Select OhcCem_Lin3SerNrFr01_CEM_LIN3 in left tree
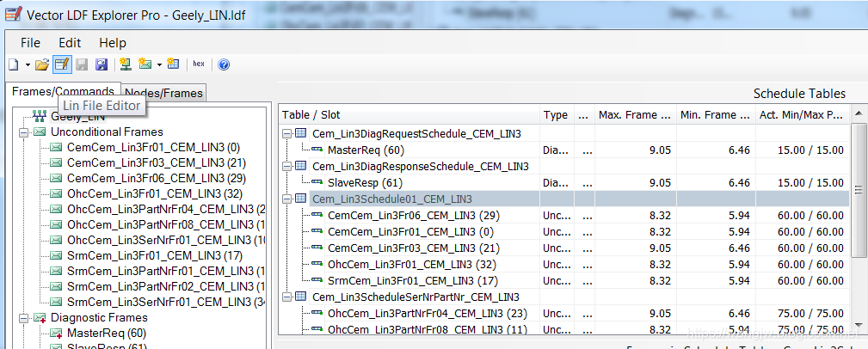868x349 pixels. pos(167,241)
